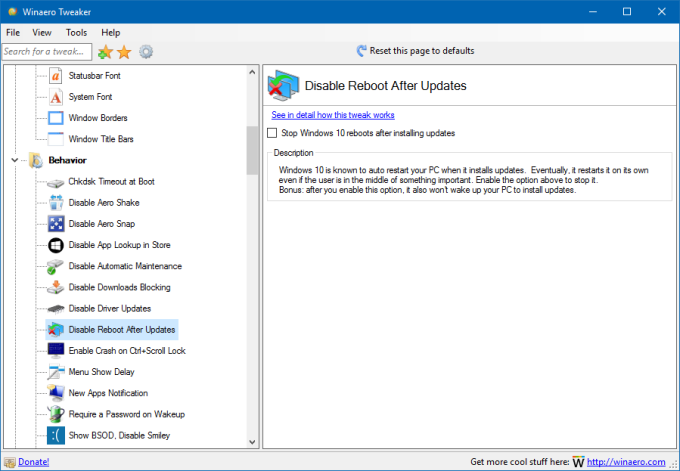Viewport: 680px width, 471px height.
Task: Click the Show BSOD sad face icon
Action: pyautogui.click(x=56, y=435)
